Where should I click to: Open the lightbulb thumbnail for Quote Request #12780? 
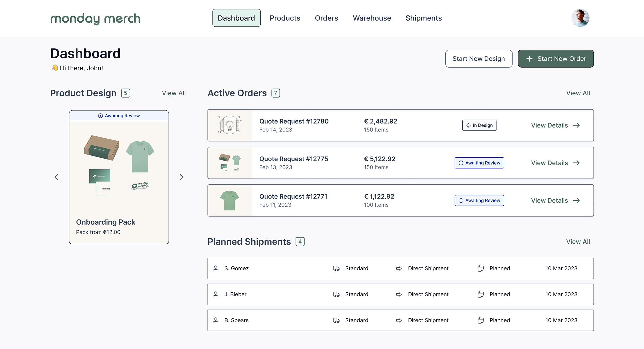(x=230, y=125)
